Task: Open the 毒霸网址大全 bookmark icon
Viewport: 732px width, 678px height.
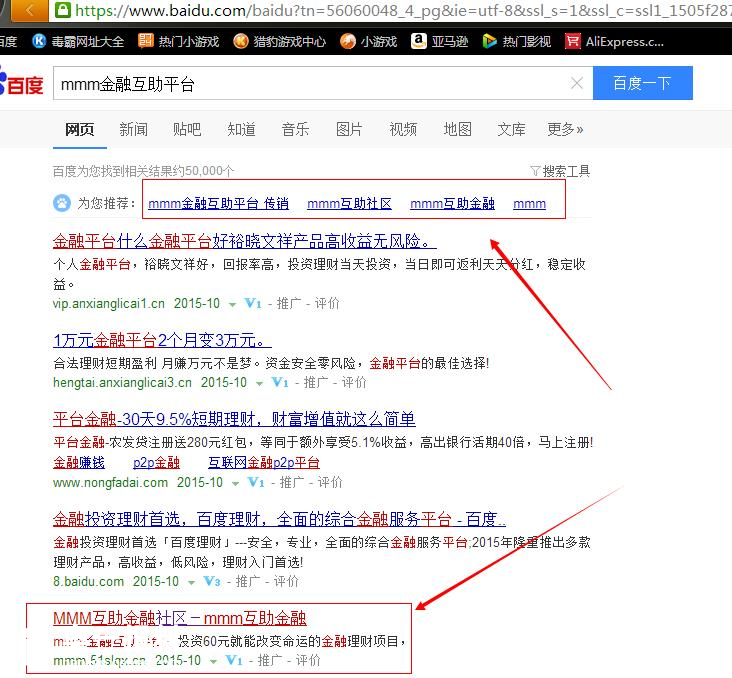Action: (x=39, y=42)
